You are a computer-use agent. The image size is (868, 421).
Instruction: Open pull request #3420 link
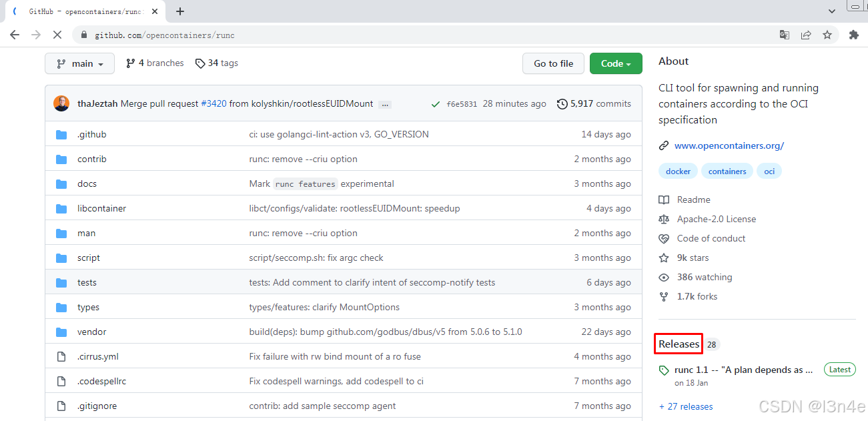coord(213,103)
